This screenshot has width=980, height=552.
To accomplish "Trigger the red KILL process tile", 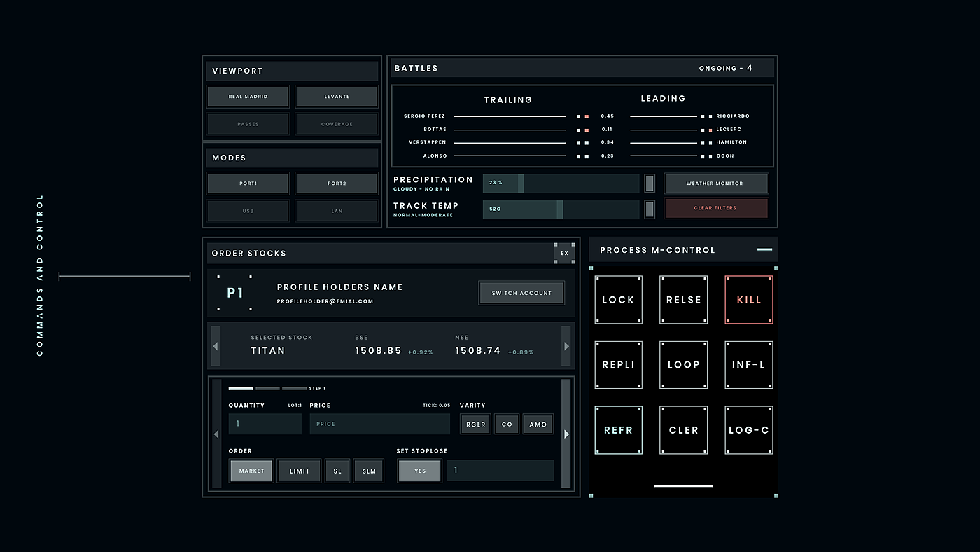I will (748, 300).
